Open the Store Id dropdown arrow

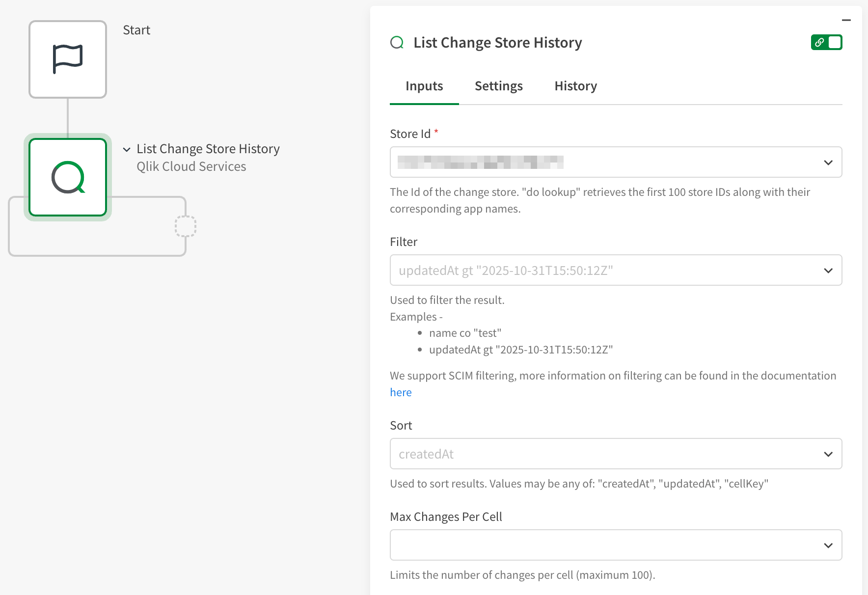[x=828, y=162]
